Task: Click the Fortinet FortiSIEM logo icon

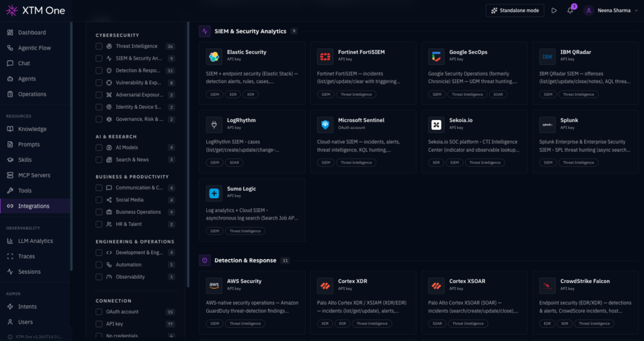Action: pos(325,57)
